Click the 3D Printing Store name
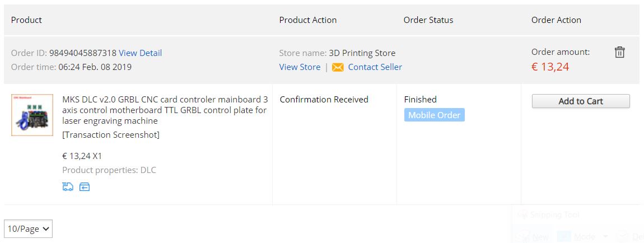This screenshot has width=644, height=243. (x=362, y=53)
